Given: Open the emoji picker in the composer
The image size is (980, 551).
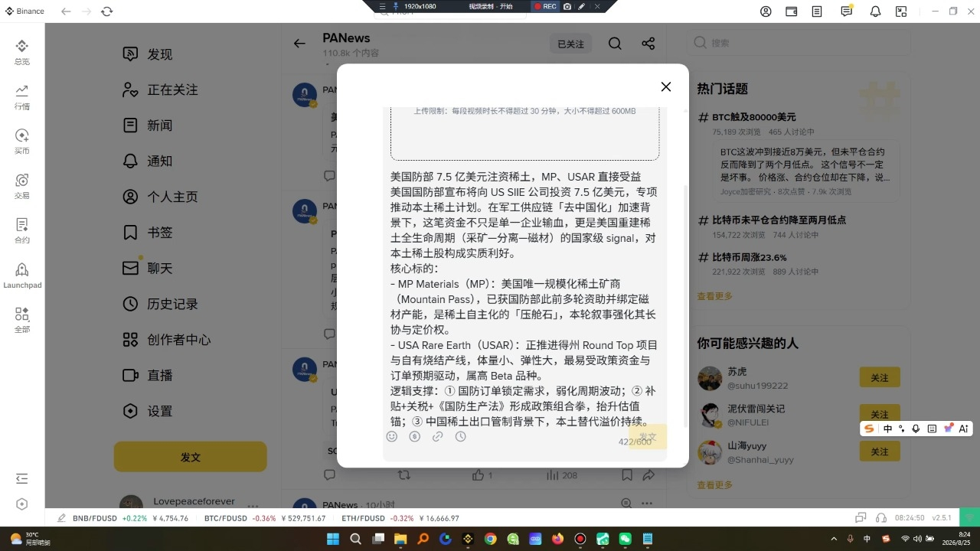Looking at the screenshot, I should [x=392, y=436].
